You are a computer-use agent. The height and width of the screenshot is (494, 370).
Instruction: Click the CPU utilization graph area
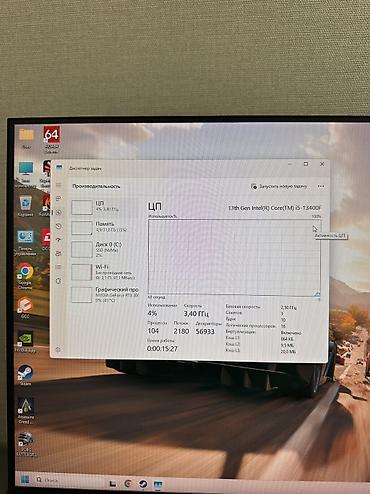234,257
